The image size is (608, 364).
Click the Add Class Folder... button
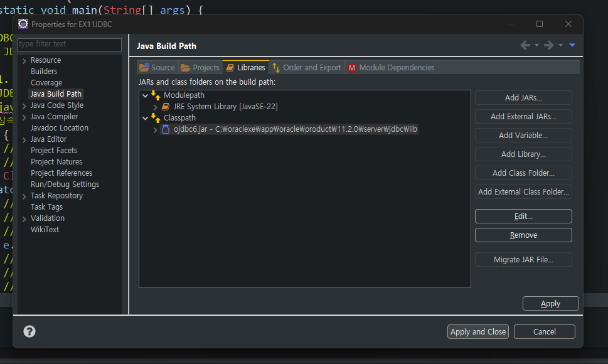(x=523, y=173)
